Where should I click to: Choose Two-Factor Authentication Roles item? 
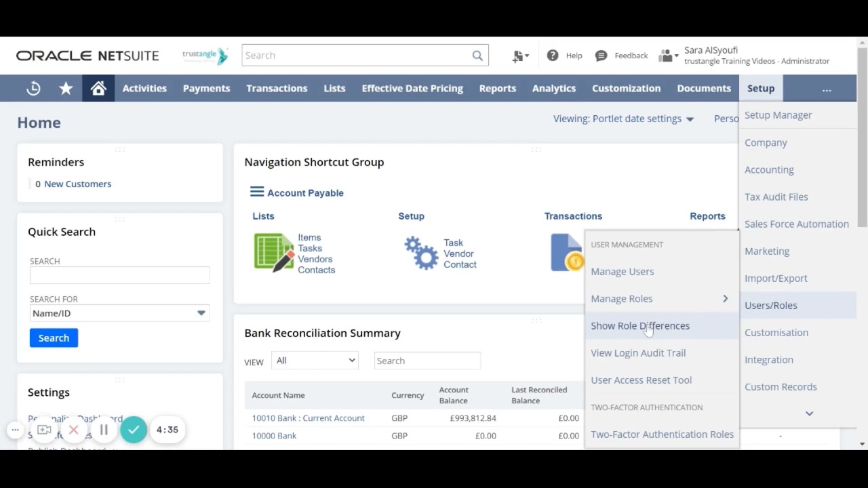662,434
